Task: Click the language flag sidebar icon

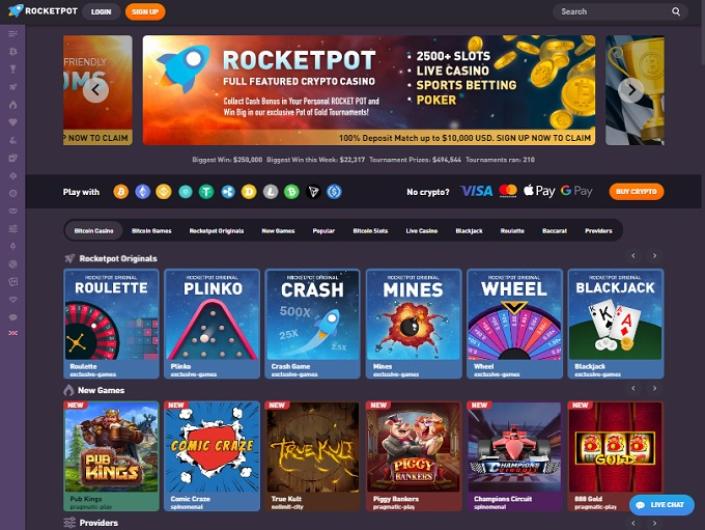Action: pos(13,333)
